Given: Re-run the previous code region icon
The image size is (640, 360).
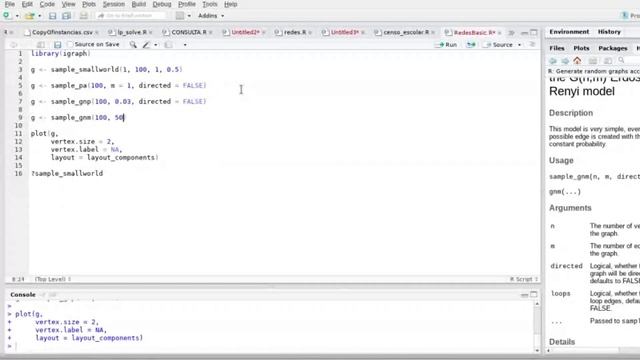Looking at the screenshot, I should click(x=471, y=44).
